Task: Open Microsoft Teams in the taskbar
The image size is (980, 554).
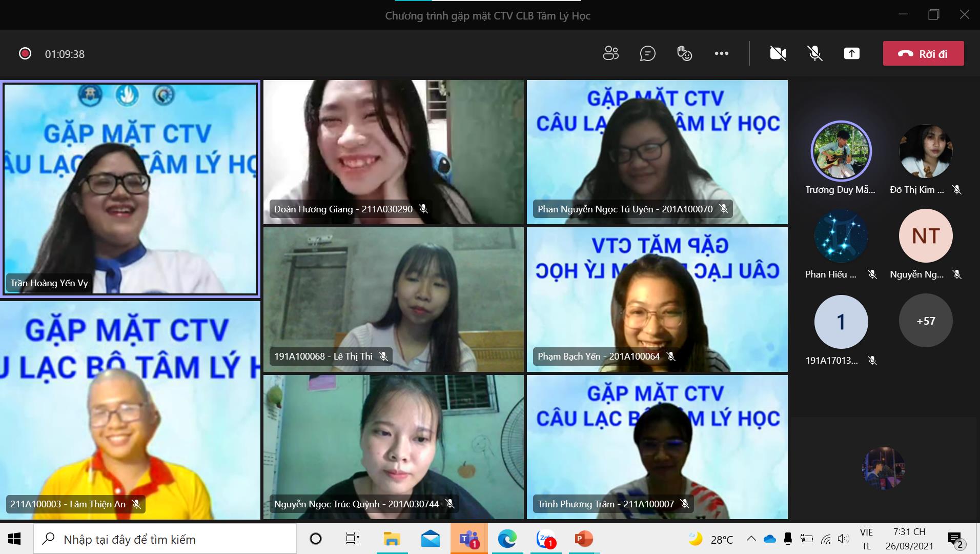Action: pyautogui.click(x=468, y=539)
